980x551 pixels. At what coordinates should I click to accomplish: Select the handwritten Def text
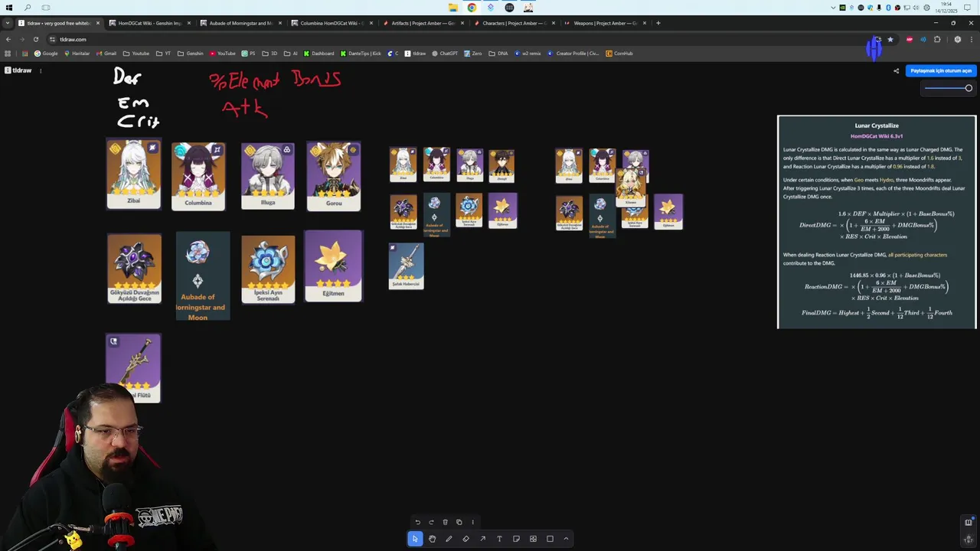(x=127, y=77)
